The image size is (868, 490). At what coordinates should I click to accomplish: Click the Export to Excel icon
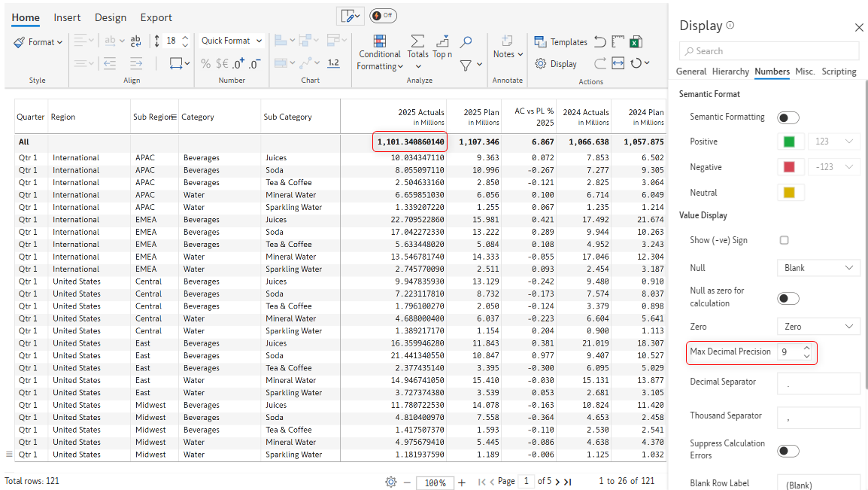[x=636, y=42]
